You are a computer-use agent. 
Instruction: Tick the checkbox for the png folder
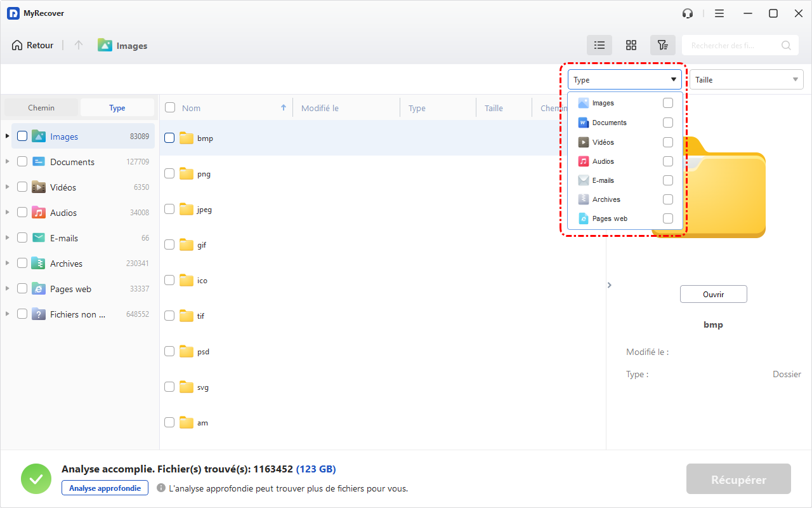(x=169, y=173)
